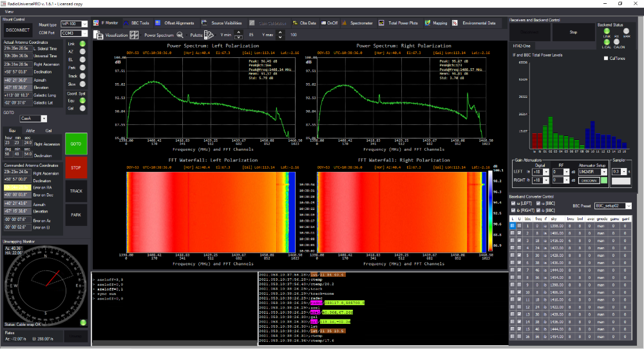The height and width of the screenshot is (349, 644).
Task: Click the Power Spectrum zoom icon
Action: (x=181, y=35)
